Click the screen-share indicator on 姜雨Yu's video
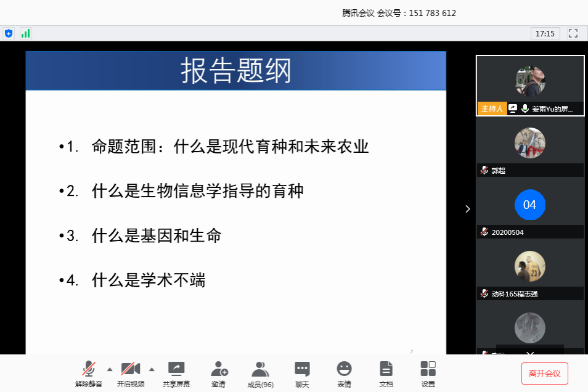Viewport: 588px width, 392px height. 513,108
